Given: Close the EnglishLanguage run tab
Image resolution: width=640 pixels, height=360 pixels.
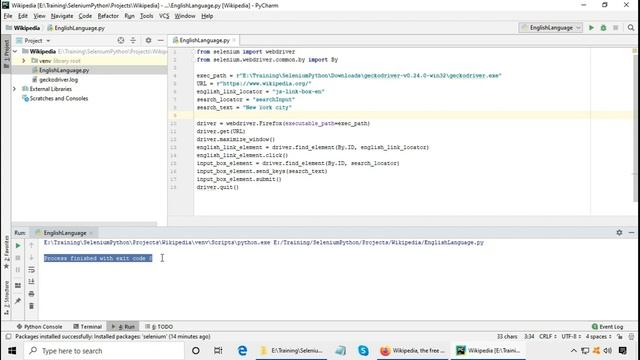Looking at the screenshot, I should point(91,233).
